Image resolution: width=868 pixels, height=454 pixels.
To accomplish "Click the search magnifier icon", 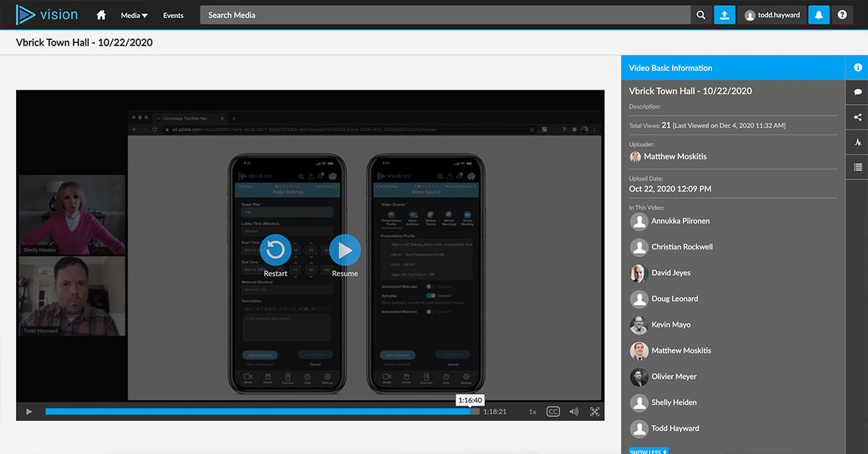I will click(700, 15).
